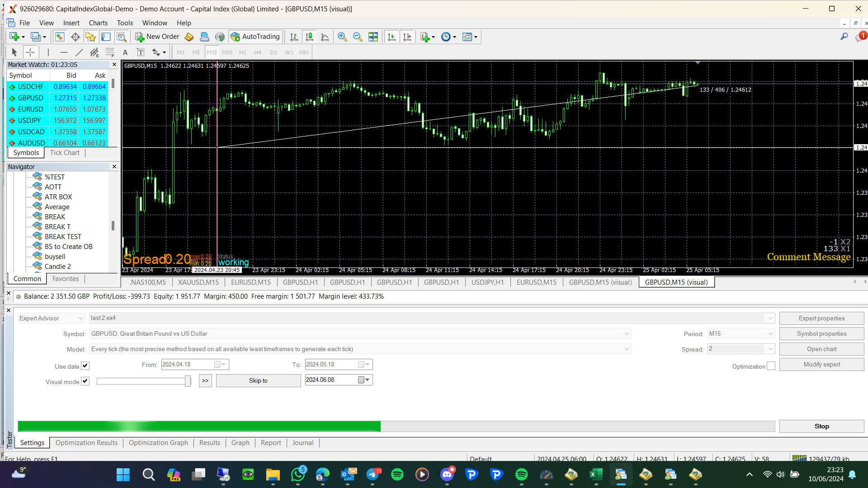Click the Zoom Out magnifier icon
The height and width of the screenshot is (488, 868).
click(x=358, y=37)
